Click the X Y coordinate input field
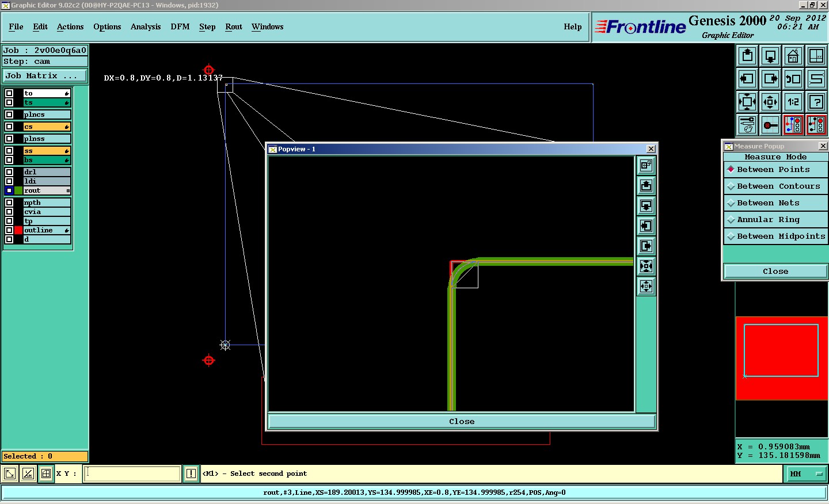 (132, 474)
